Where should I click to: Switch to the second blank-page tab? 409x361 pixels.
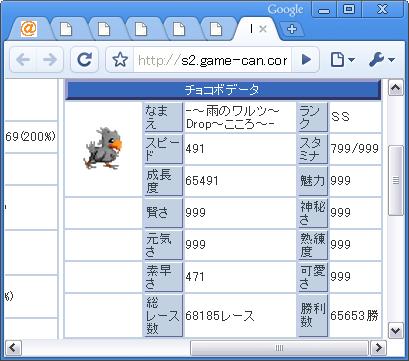[x=66, y=29]
